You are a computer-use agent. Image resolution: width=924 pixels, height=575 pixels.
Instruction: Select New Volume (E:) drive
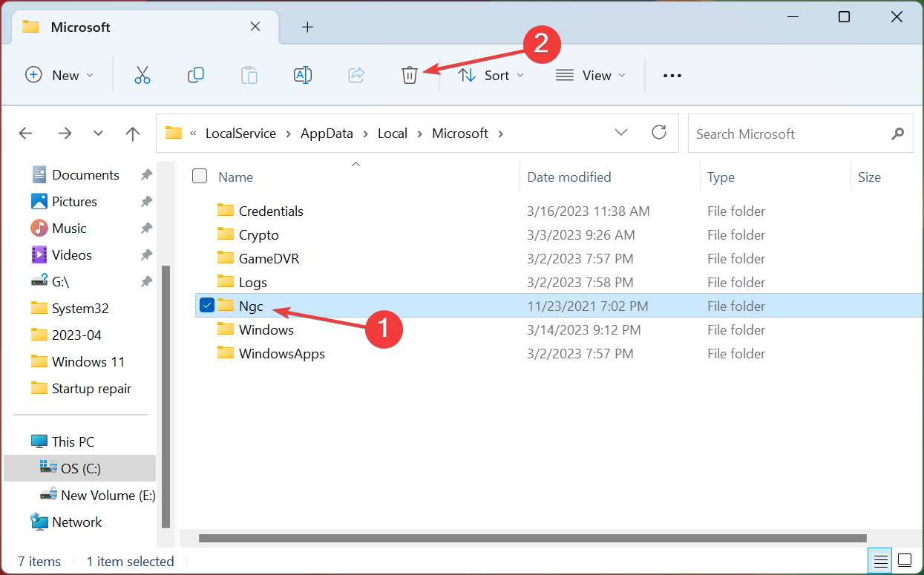point(108,496)
